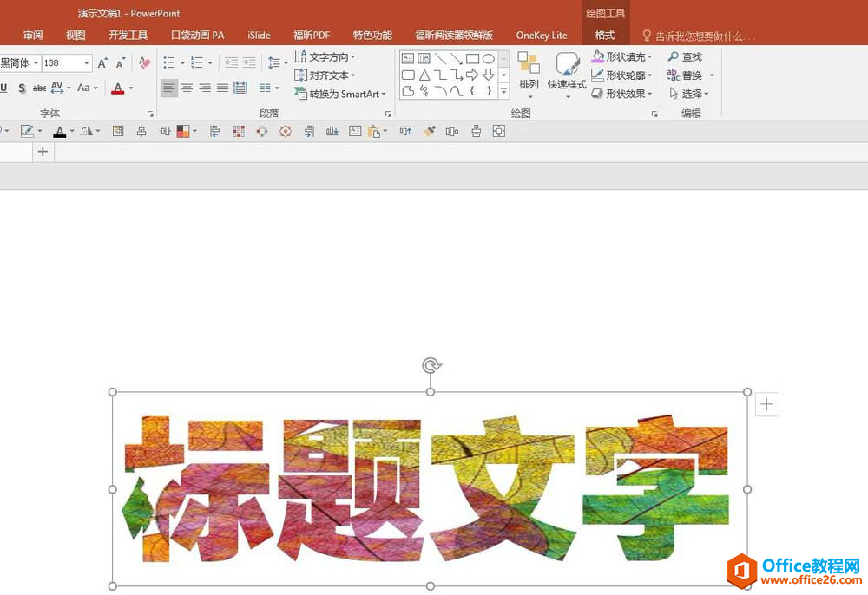The height and width of the screenshot is (595, 868).
Task: Toggle center text alignment
Action: point(187,88)
